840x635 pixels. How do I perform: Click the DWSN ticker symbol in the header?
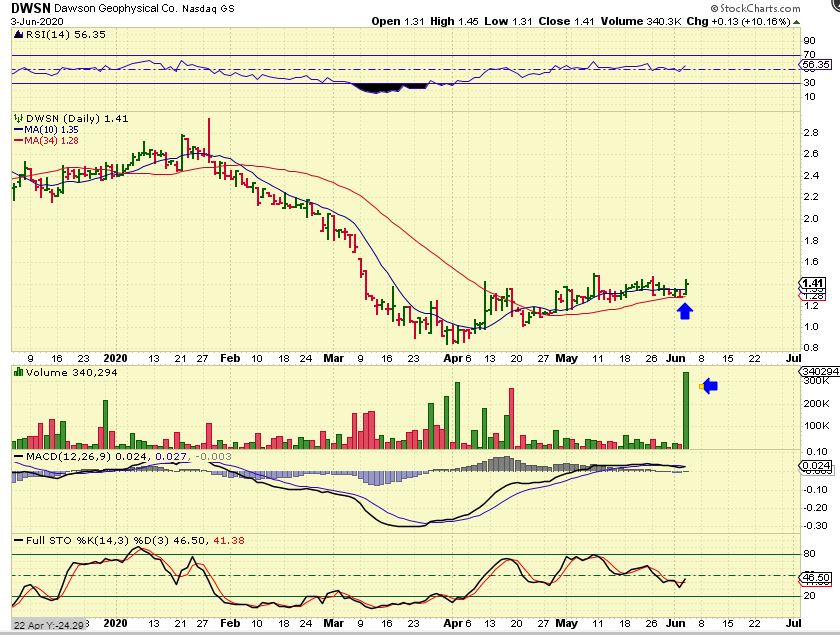(x=31, y=8)
